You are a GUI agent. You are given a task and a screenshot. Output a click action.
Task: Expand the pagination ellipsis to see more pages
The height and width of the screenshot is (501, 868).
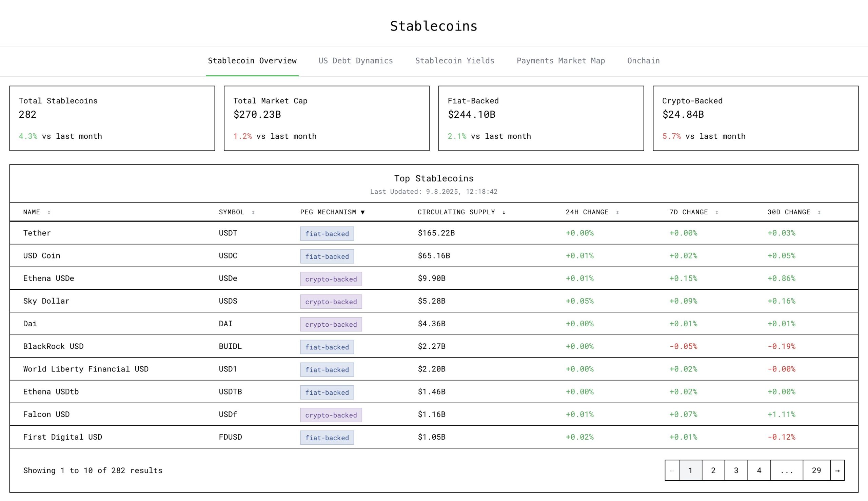tap(786, 470)
